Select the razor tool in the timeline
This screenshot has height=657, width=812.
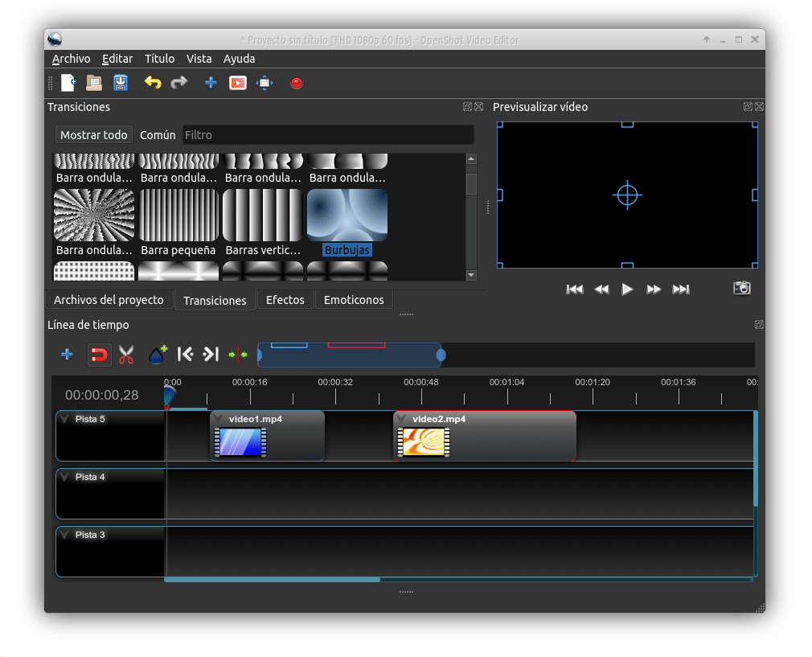(125, 354)
